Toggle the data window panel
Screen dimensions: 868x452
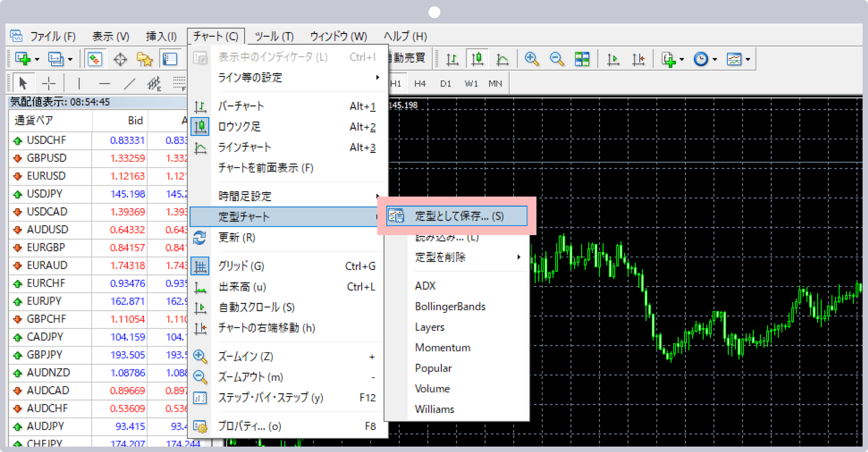(x=170, y=59)
